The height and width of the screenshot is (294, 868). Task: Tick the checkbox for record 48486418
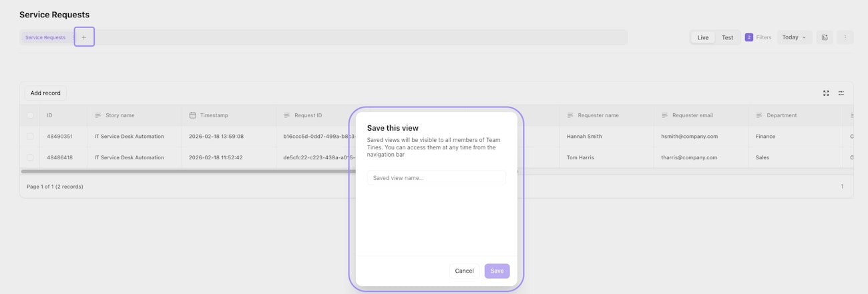click(30, 157)
